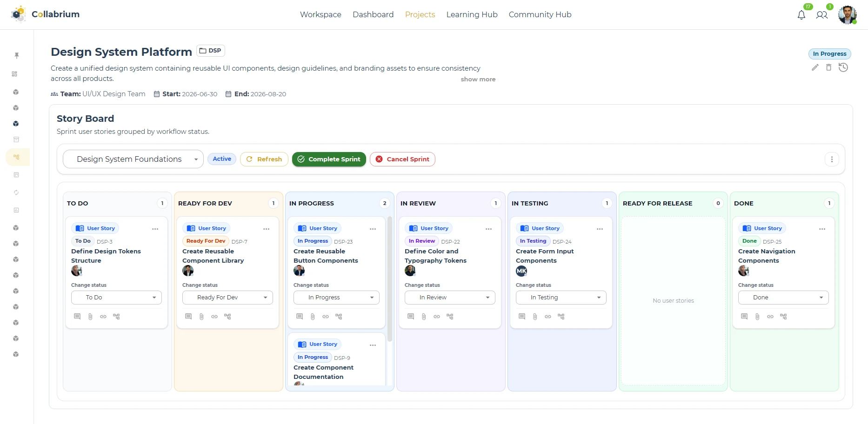
Task: Open more options on DSP-3 card
Action: pos(155,229)
